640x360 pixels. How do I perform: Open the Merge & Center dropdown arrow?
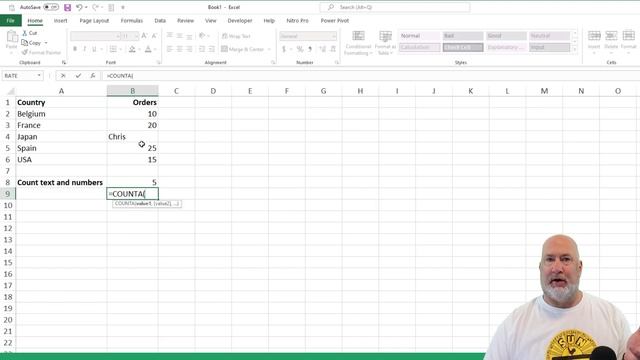coord(269,49)
